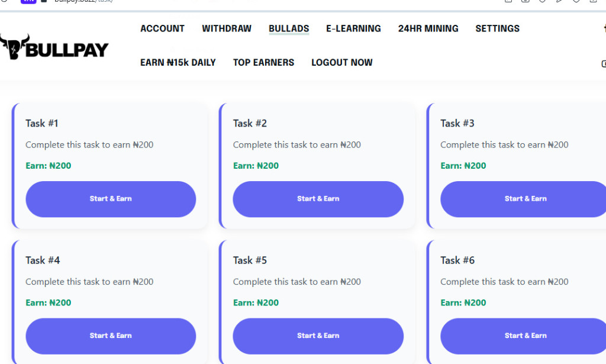Click the share arrow icon in the browser toolbar
This screenshot has width=606, height=364.
560,2
